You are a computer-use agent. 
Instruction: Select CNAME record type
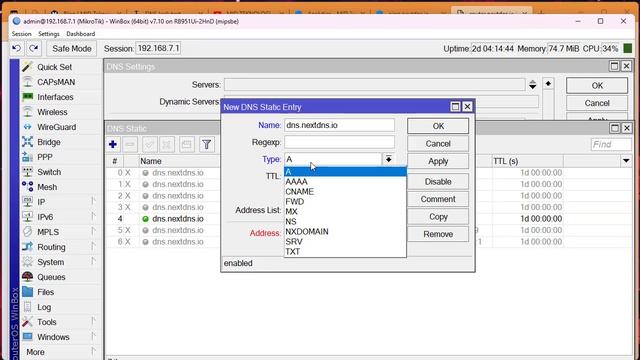point(345,191)
